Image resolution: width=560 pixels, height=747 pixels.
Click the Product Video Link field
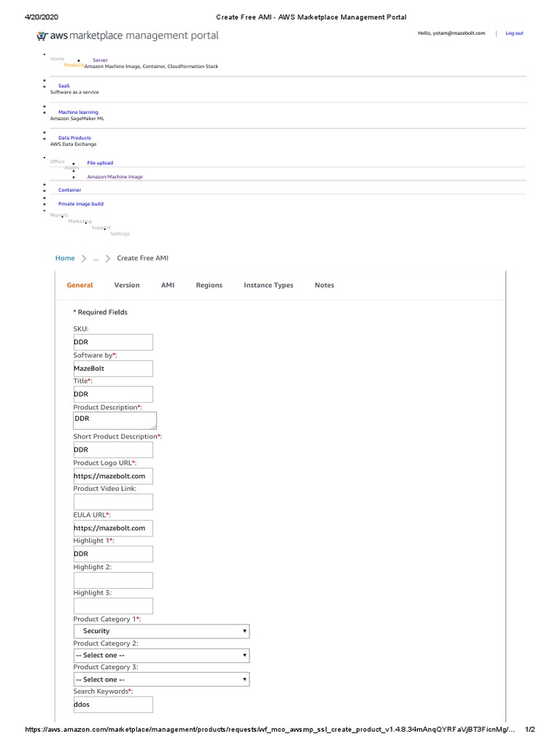[x=113, y=502]
